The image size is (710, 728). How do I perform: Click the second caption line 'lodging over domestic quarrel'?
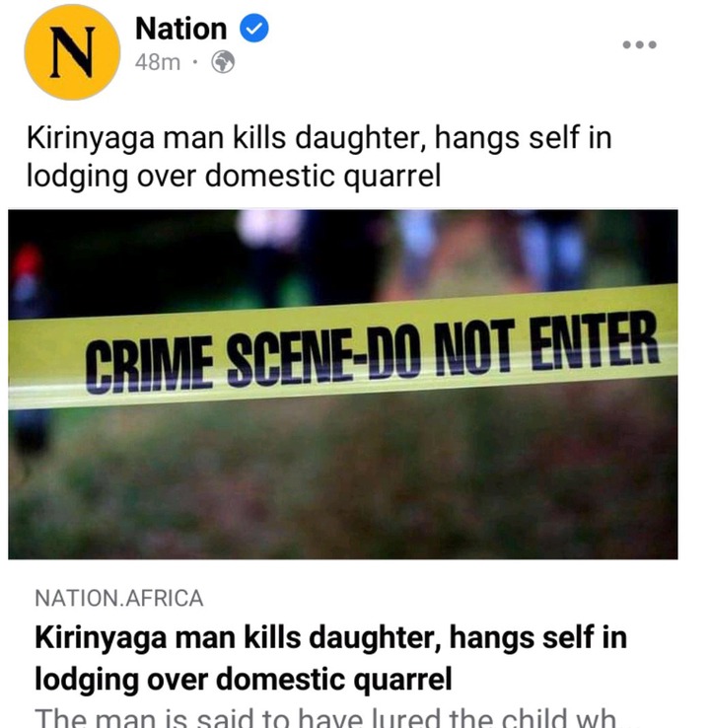[x=234, y=177]
